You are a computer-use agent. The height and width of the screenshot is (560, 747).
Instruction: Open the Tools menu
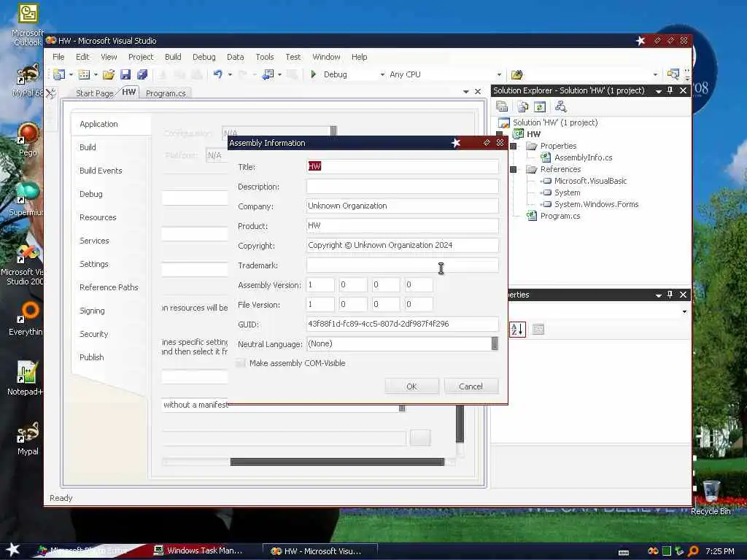pos(264,57)
